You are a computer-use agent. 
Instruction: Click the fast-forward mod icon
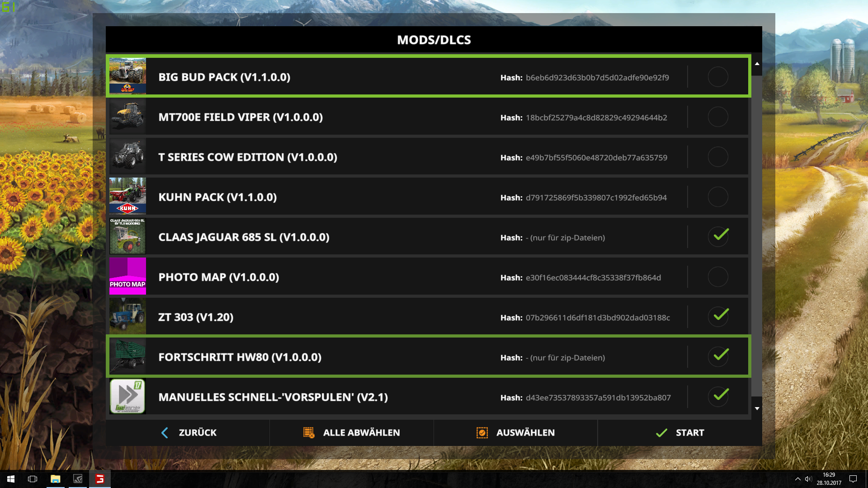coord(127,396)
